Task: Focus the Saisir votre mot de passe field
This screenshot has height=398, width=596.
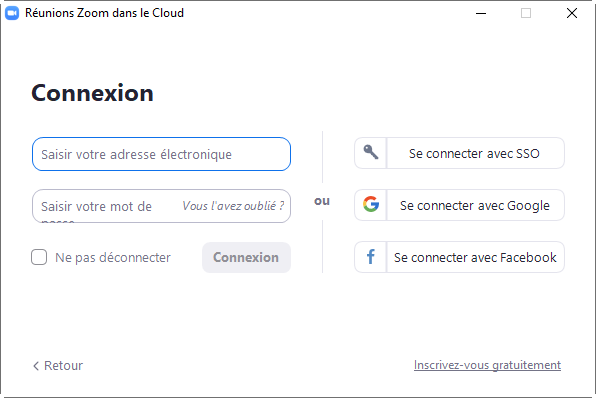Action: coord(162,206)
